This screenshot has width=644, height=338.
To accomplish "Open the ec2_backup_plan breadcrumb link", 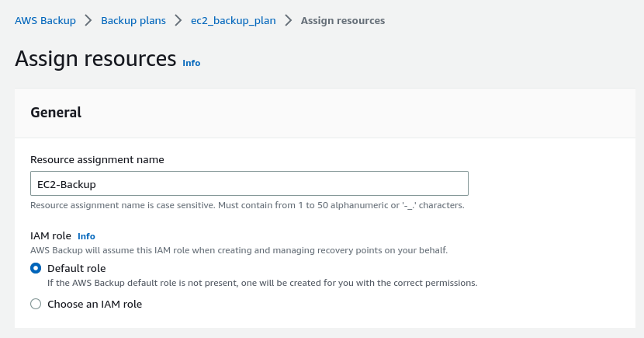I will [x=233, y=20].
